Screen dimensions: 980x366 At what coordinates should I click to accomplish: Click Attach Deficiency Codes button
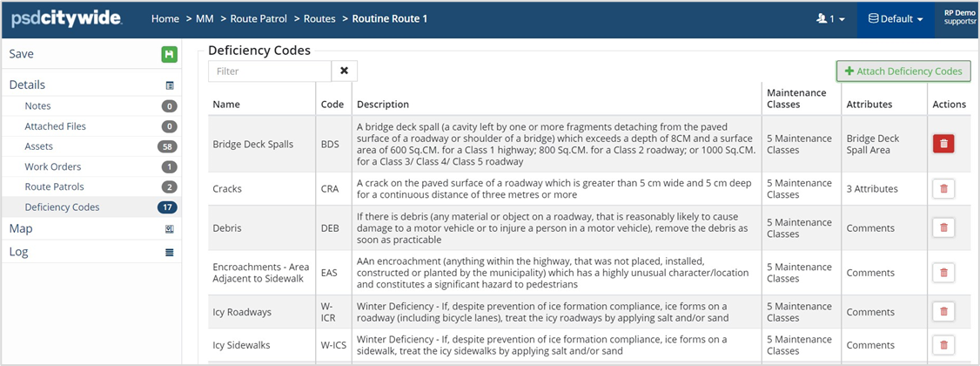point(903,71)
